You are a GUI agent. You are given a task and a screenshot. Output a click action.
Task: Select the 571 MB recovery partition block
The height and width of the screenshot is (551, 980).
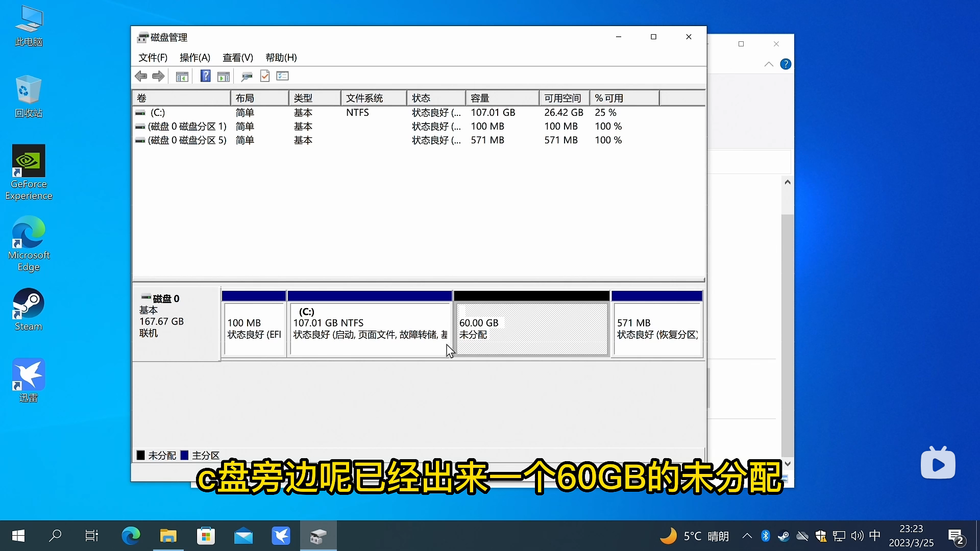[656, 329]
